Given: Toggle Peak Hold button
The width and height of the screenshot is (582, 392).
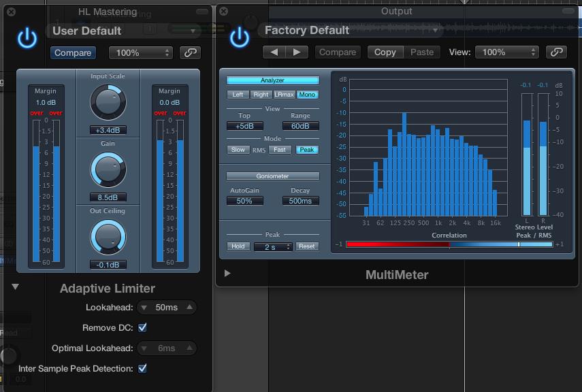Looking at the screenshot, I should (x=238, y=246).
